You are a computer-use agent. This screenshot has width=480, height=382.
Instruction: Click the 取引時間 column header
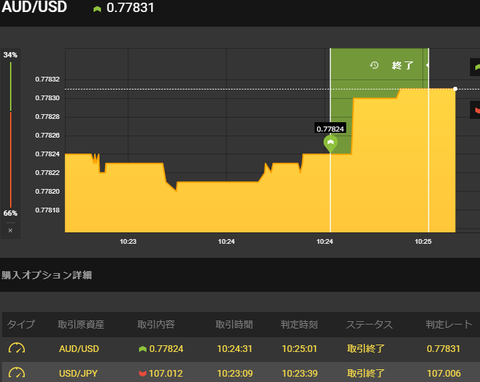click(234, 324)
